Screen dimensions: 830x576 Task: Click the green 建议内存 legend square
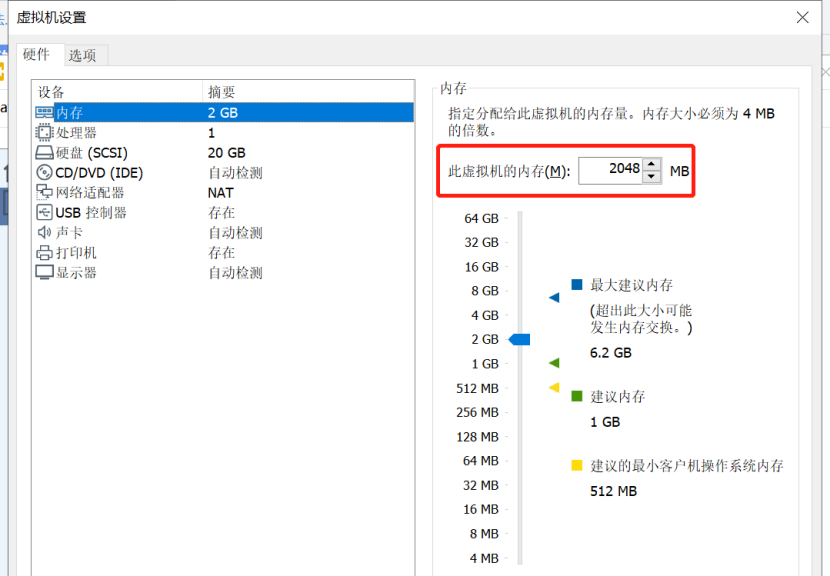tap(577, 396)
